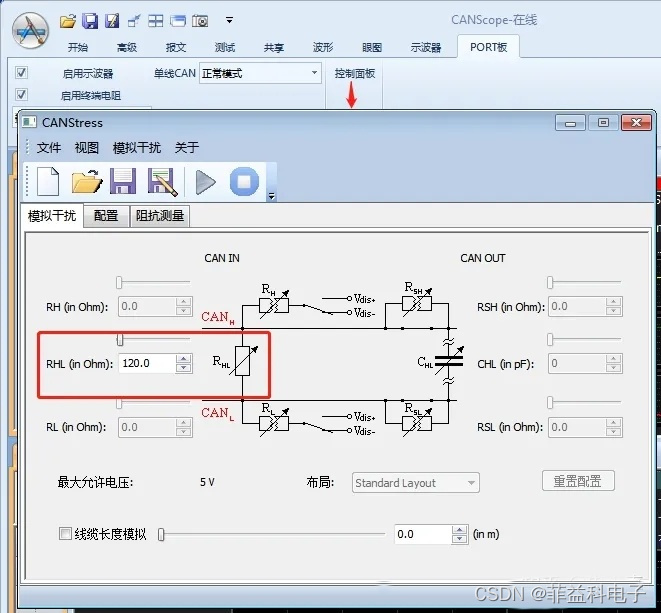This screenshot has height=613, width=661.
Task: Open the 模拟干扰 menu in CANStress
Action: (x=137, y=148)
